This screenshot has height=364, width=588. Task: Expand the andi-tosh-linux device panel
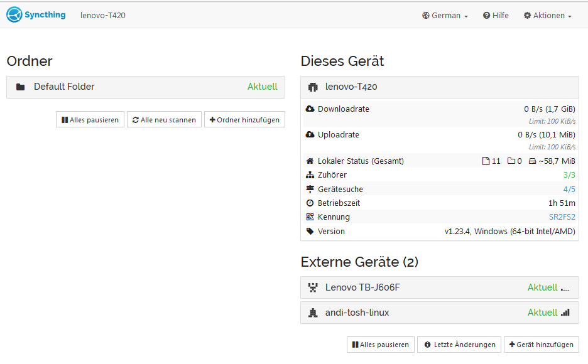(440, 313)
